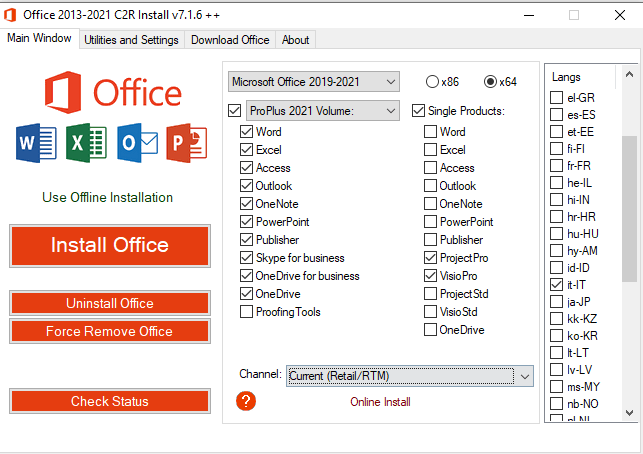Viewport: 643px width, 454px height.
Task: Enable the nb-NO language checkbox
Action: pyautogui.click(x=556, y=404)
